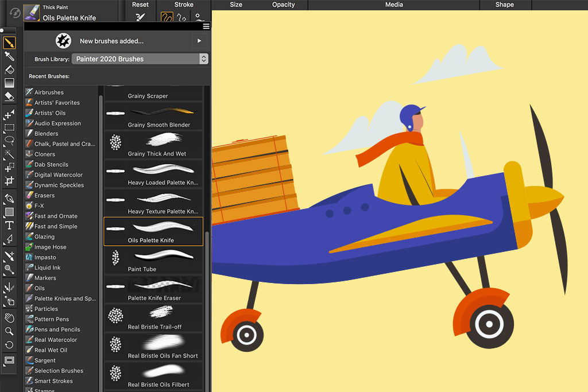Expand New brushes added arrow
The width and height of the screenshot is (588, 392).
click(x=199, y=41)
